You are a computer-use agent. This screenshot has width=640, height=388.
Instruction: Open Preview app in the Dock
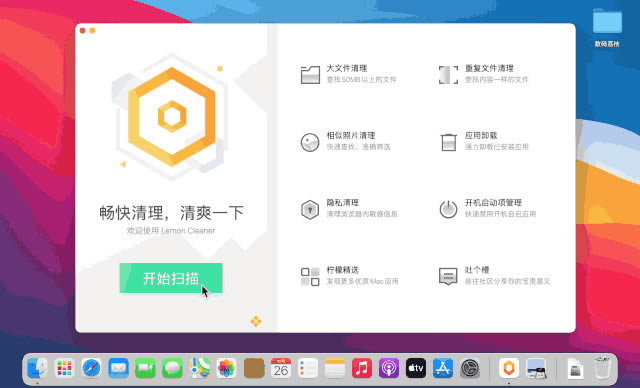536,368
